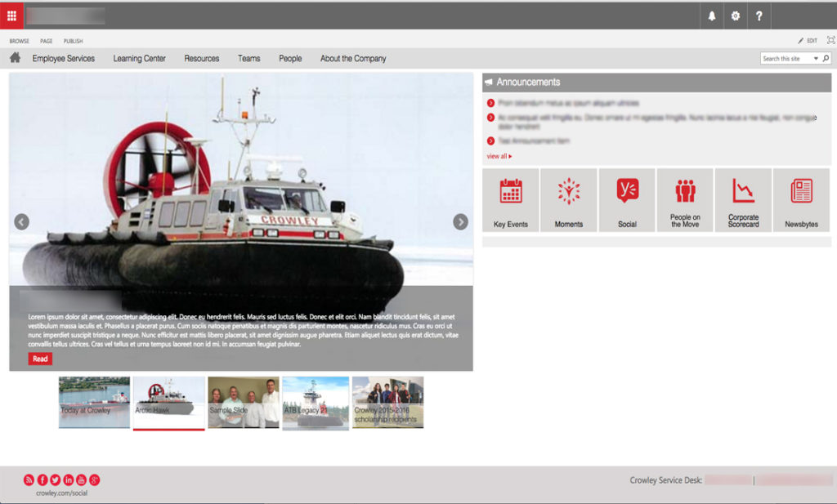Click the Google Plus social icon
Viewport: 837px width, 504px height.
pyautogui.click(x=95, y=480)
